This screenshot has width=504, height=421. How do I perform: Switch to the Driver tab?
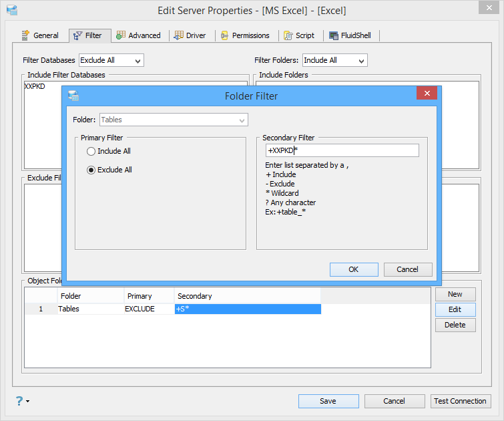[190, 35]
